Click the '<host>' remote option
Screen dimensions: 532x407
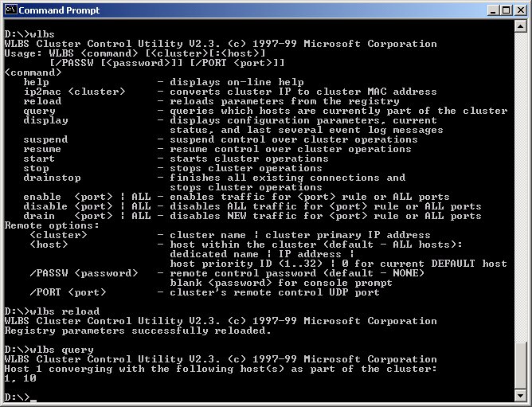pyautogui.click(x=49, y=245)
